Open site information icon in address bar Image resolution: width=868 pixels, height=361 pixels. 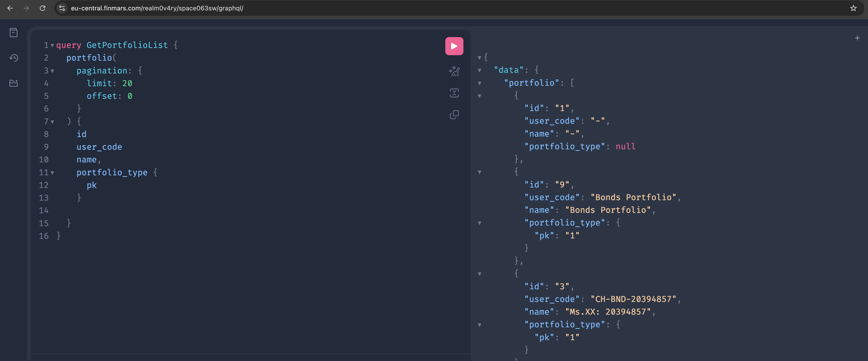62,8
